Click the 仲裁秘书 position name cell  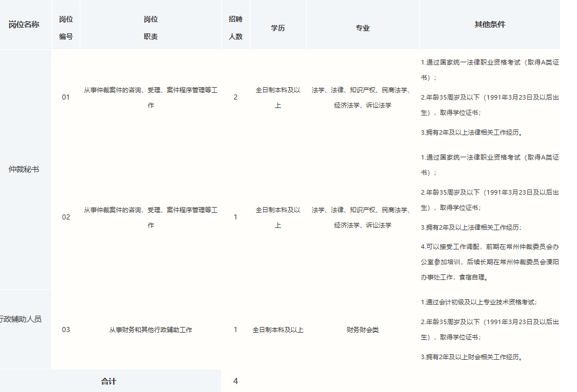(x=24, y=169)
